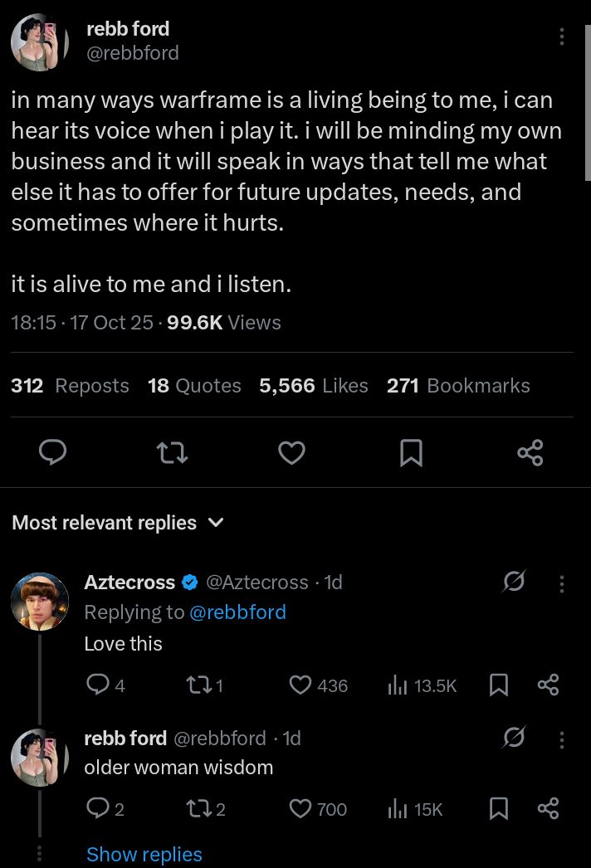Share the main tweet
The image size is (591, 868).
[x=530, y=452]
